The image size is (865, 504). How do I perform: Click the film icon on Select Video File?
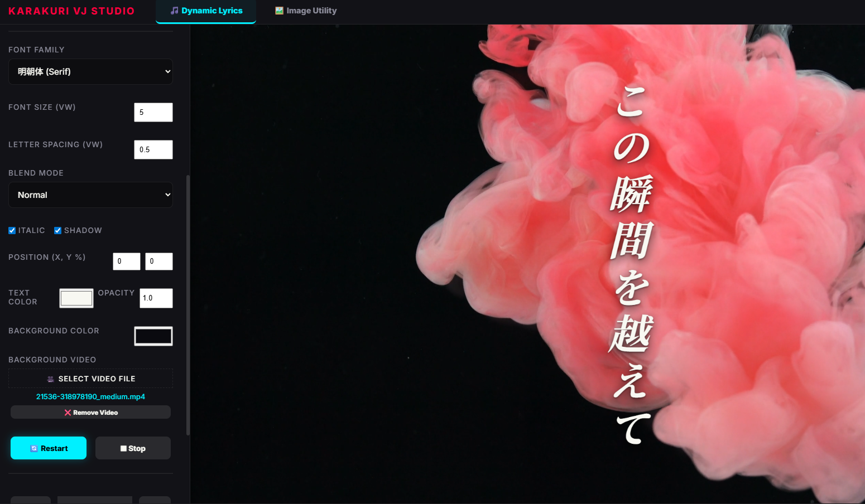tap(51, 378)
